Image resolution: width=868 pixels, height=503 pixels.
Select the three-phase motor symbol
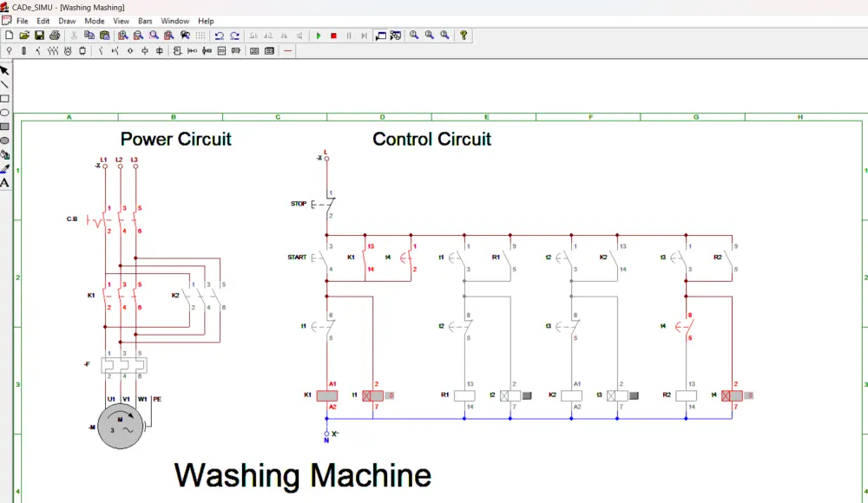120,427
